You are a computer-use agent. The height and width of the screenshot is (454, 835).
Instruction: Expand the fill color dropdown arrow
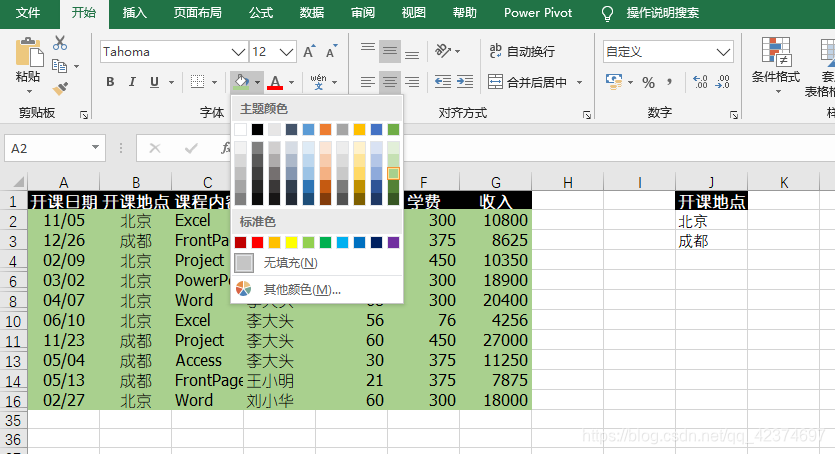257,82
